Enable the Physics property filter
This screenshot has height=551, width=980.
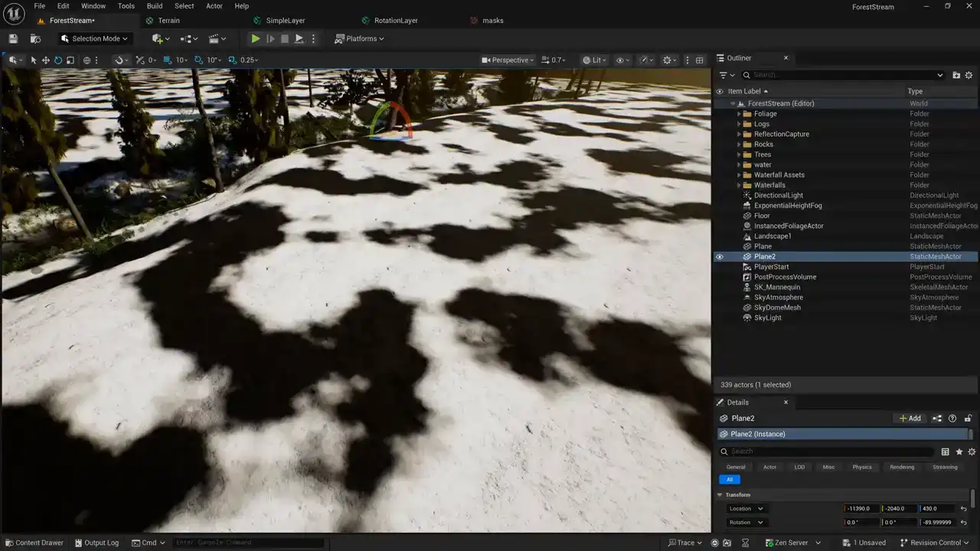(x=862, y=467)
